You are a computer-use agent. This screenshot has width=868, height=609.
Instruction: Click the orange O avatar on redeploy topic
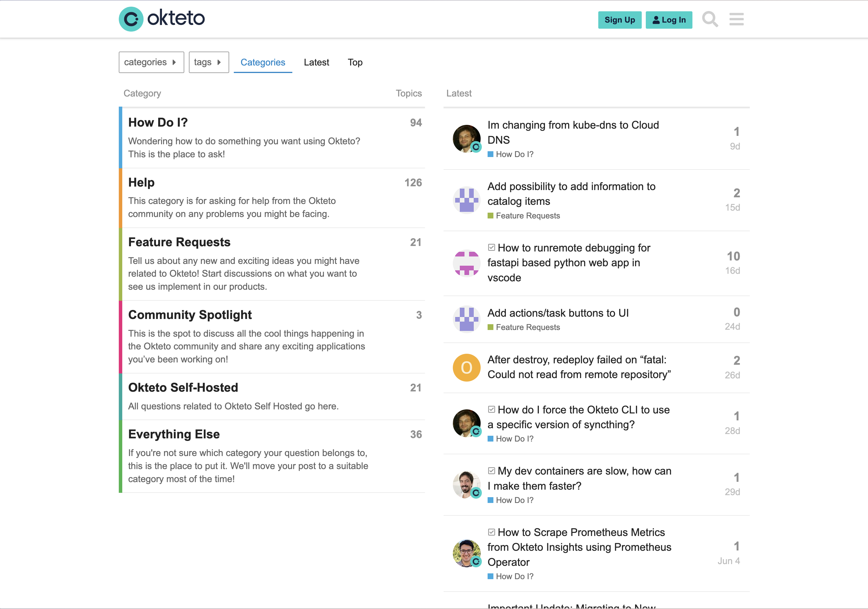coord(466,367)
